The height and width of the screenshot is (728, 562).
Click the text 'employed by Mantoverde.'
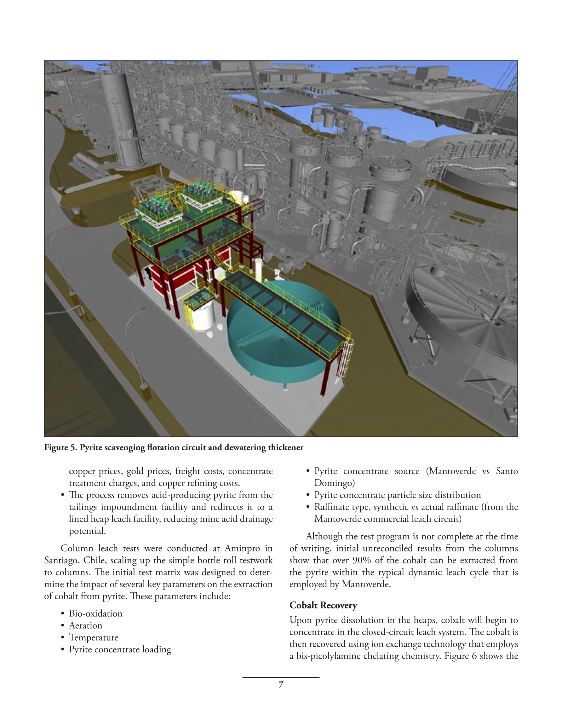pos(340,584)
